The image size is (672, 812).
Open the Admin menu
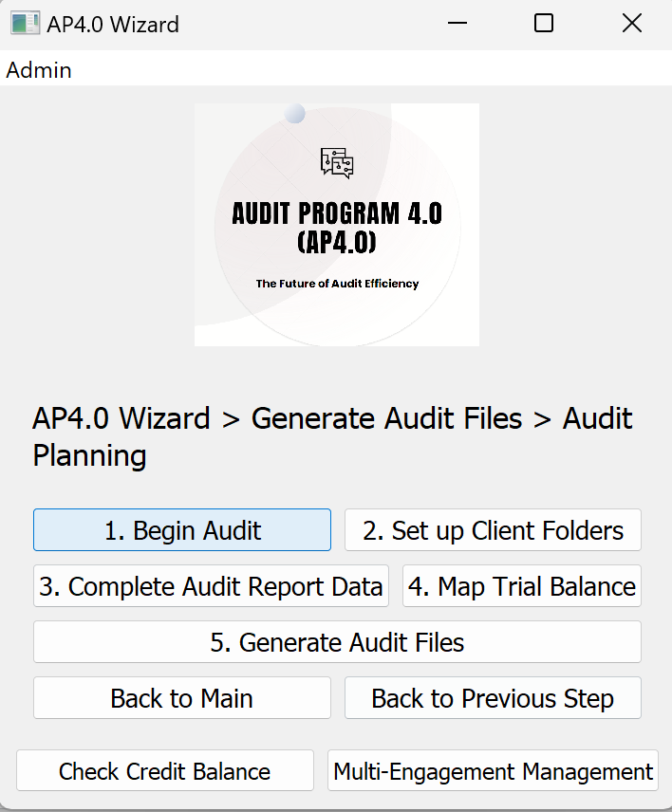pyautogui.click(x=38, y=69)
